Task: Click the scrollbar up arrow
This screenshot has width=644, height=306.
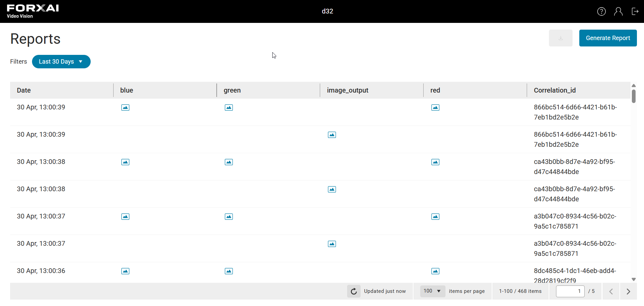Action: point(634,86)
